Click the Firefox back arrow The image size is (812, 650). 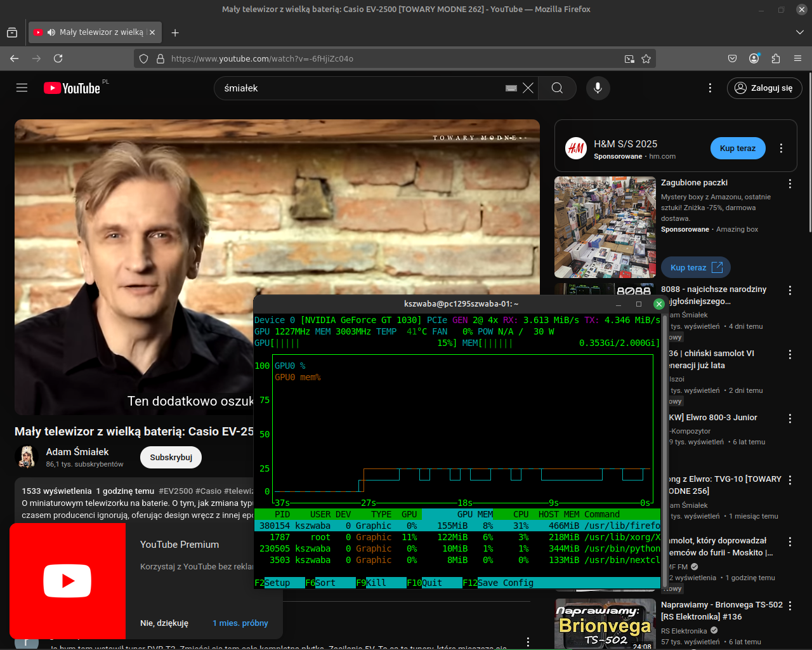(x=15, y=58)
